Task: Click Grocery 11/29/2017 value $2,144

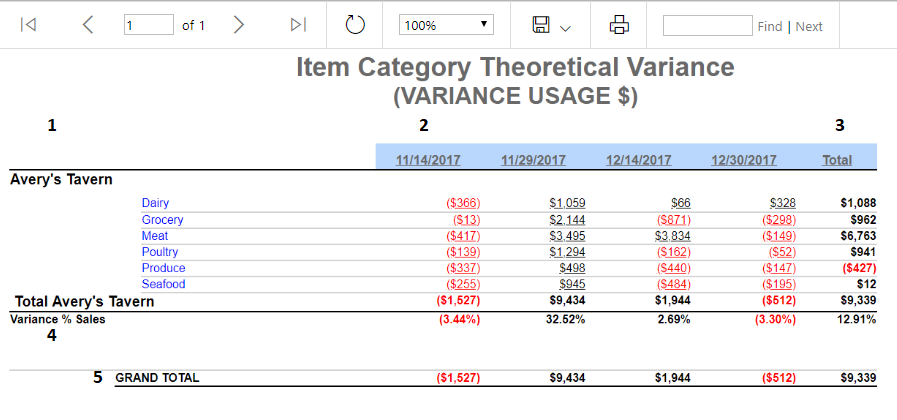Action: (567, 220)
